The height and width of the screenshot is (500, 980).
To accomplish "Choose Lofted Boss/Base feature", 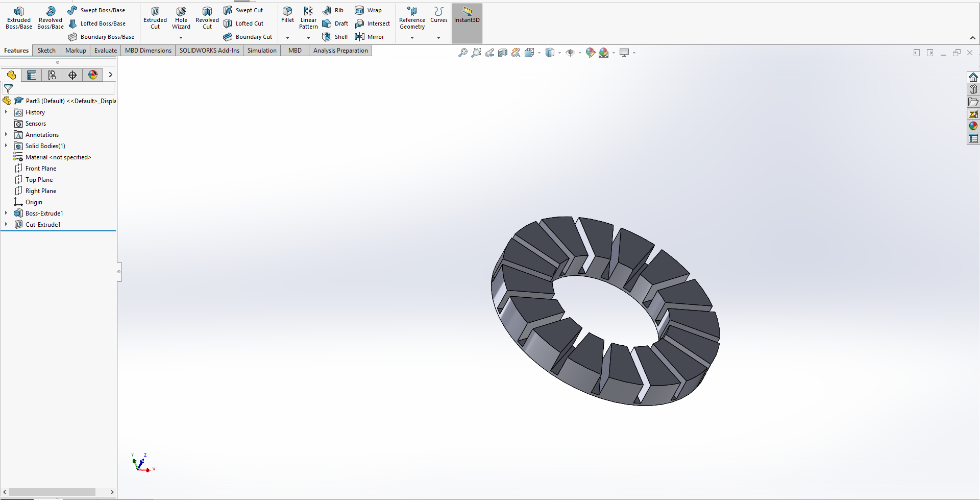I will [x=97, y=23].
